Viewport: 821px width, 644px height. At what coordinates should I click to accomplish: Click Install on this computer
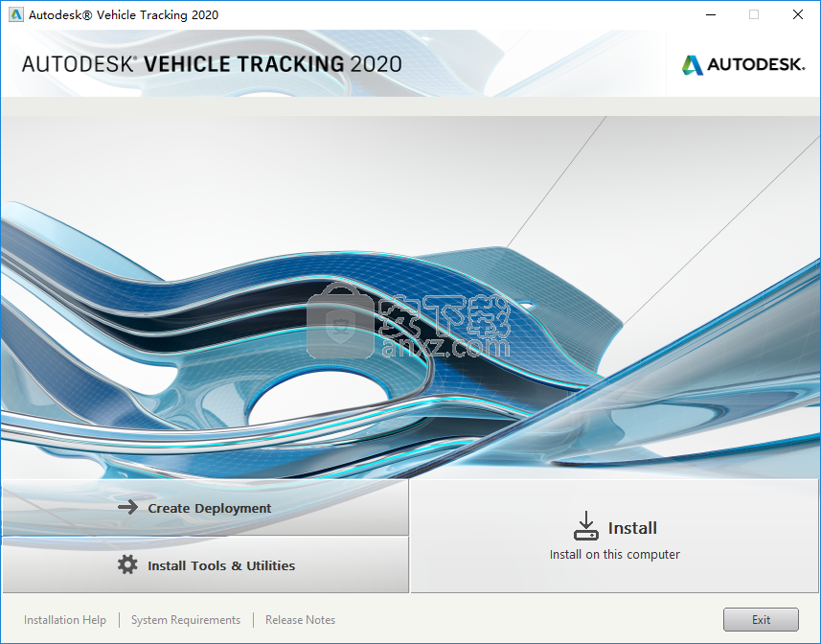click(615, 536)
